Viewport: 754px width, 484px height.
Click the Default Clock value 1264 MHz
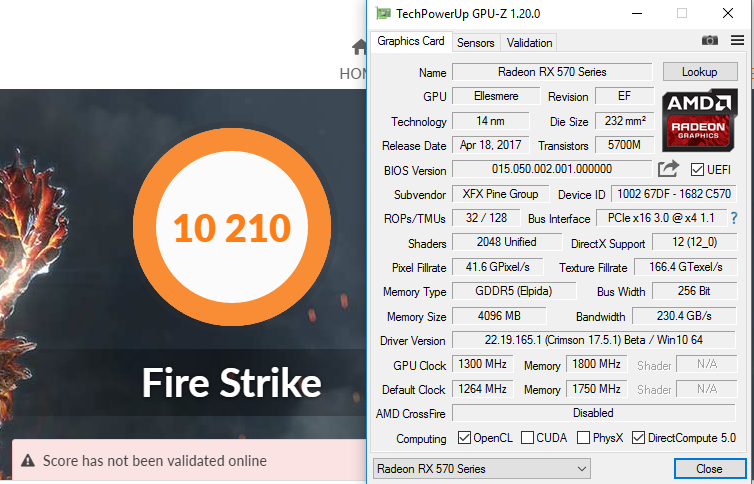coord(483,389)
